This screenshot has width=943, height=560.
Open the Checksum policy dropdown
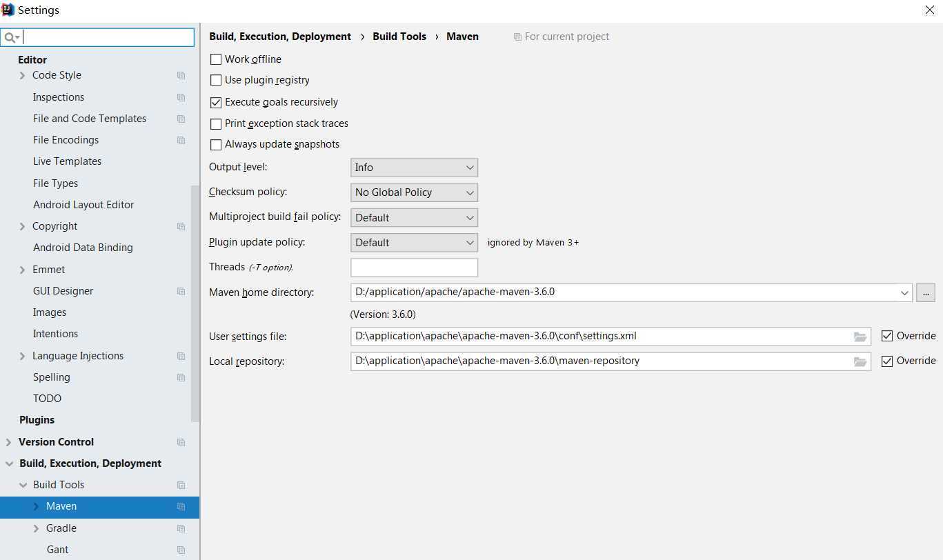click(414, 192)
